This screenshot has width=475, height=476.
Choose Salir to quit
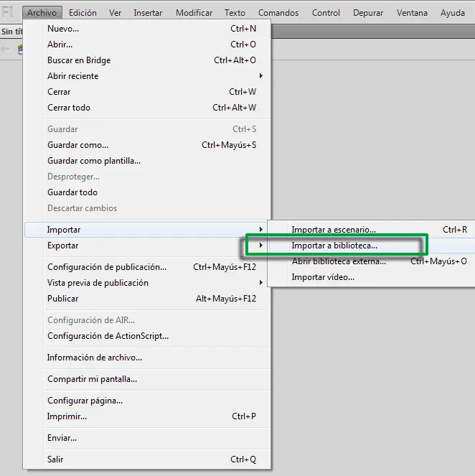pyautogui.click(x=147, y=459)
